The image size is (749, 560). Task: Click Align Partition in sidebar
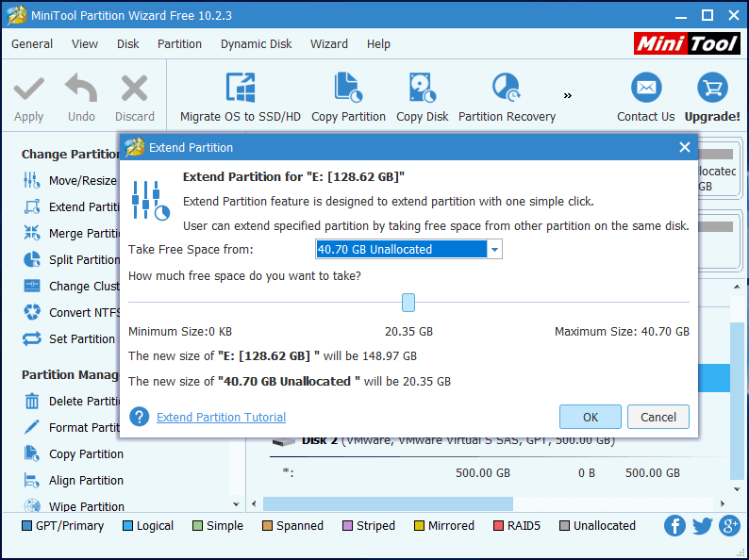click(74, 480)
